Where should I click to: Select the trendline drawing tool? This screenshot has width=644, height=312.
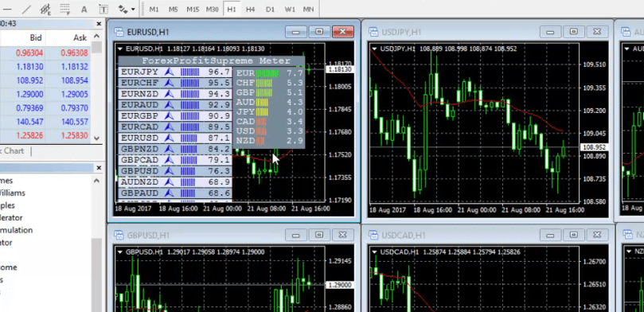coord(27,9)
